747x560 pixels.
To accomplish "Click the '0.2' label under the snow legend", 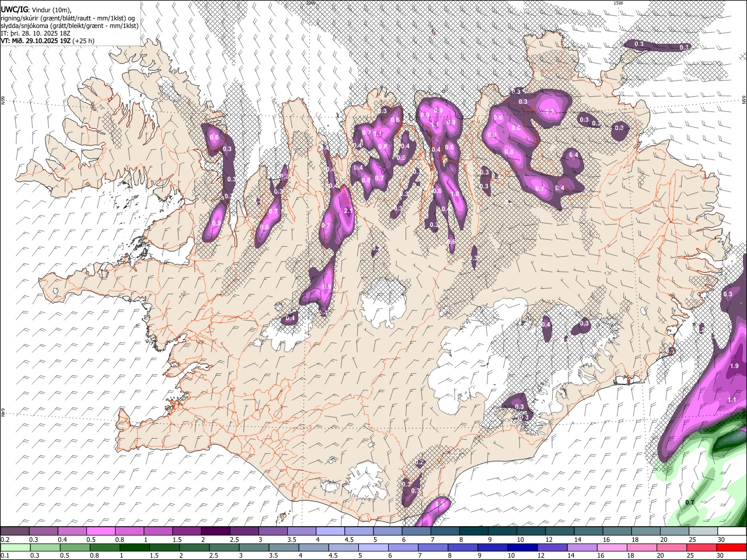I will pos(5,540).
